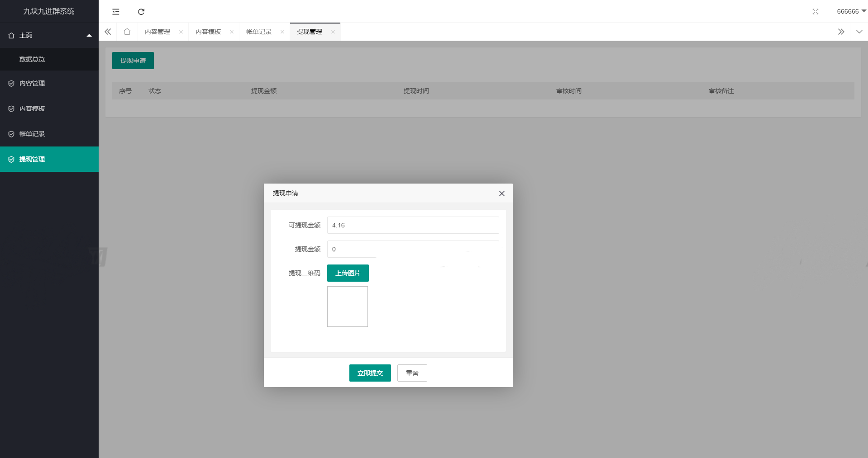Viewport: 868px width, 458px height.
Task: Expand the tab options chevron menu
Action: 859,32
